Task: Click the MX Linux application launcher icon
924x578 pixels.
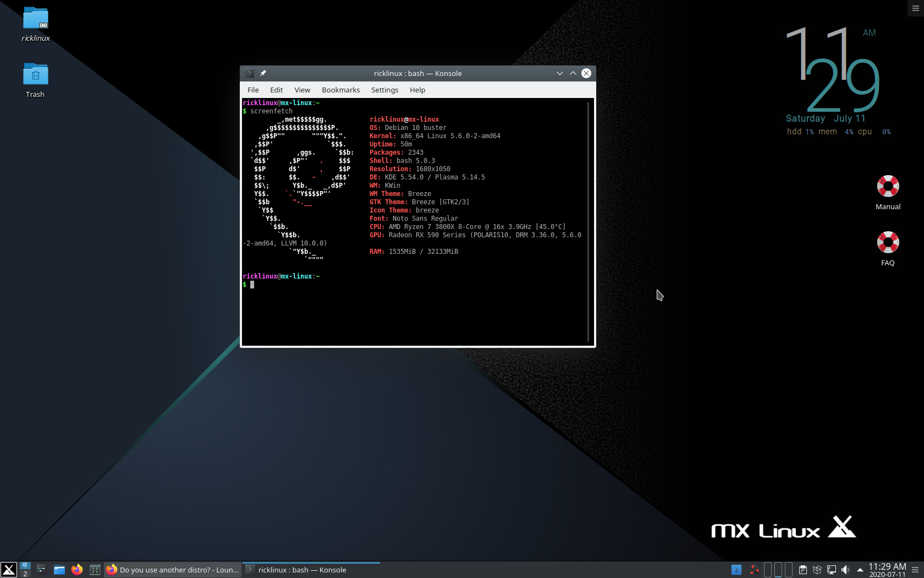Action: 9,570
